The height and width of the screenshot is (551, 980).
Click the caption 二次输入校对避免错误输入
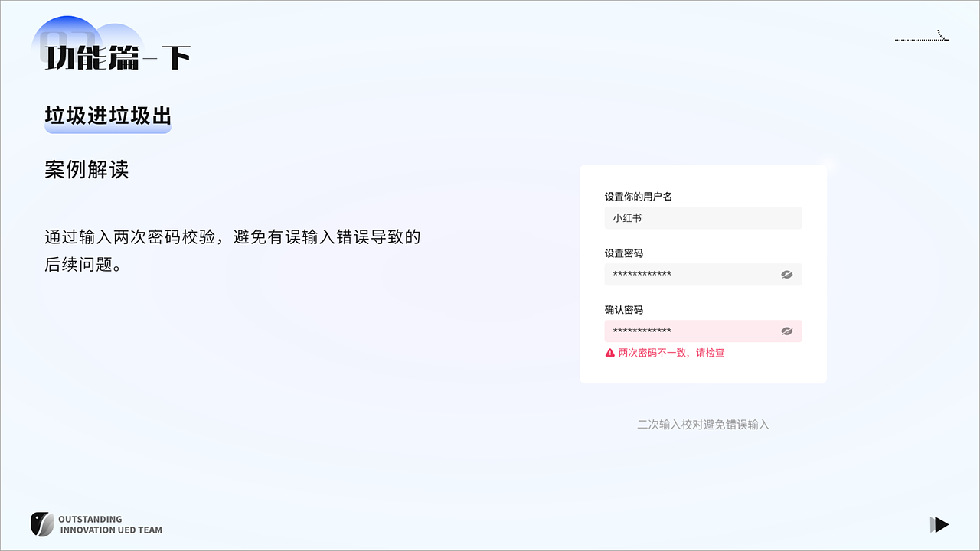pyautogui.click(x=703, y=425)
